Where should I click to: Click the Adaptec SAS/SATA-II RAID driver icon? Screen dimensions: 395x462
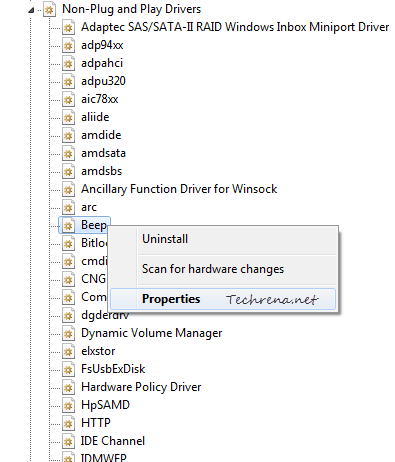pyautogui.click(x=68, y=27)
